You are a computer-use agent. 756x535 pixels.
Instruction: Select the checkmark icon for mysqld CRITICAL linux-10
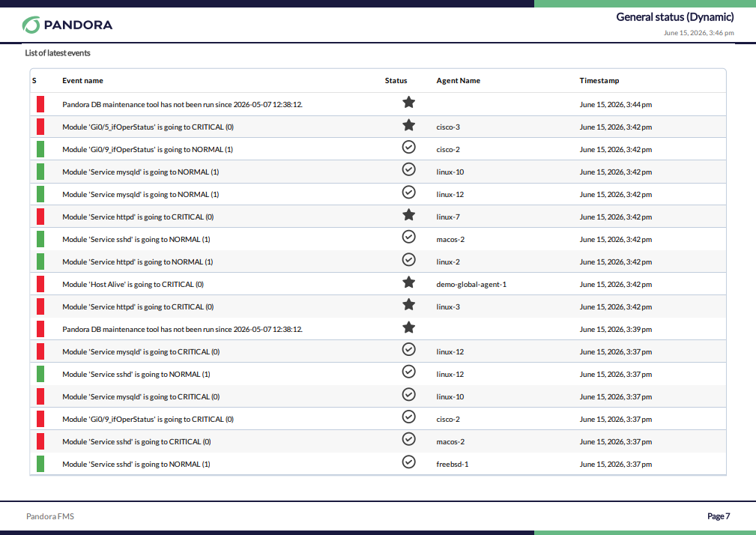[408, 395]
